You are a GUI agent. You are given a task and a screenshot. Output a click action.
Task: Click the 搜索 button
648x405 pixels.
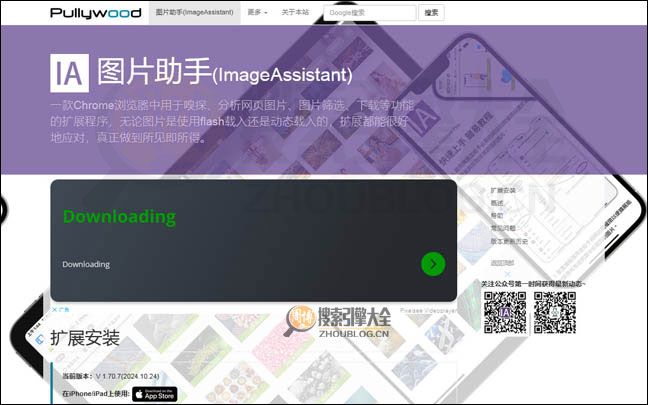pos(431,13)
